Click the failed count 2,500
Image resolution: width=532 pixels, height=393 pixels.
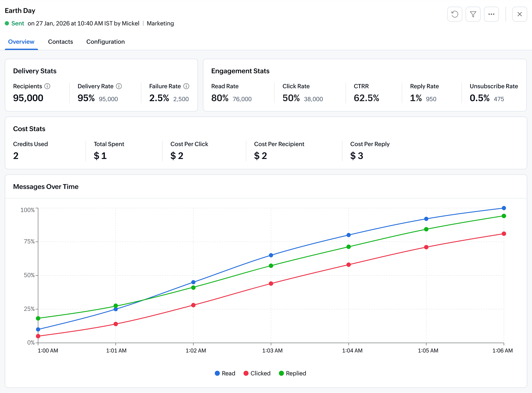coord(181,99)
